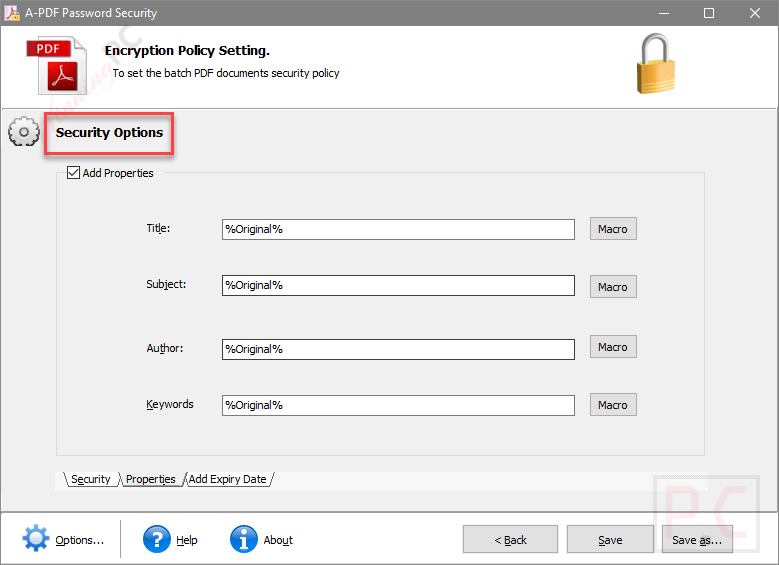Uncheck the Add Properties checkbox
The height and width of the screenshot is (565, 779).
(74, 172)
